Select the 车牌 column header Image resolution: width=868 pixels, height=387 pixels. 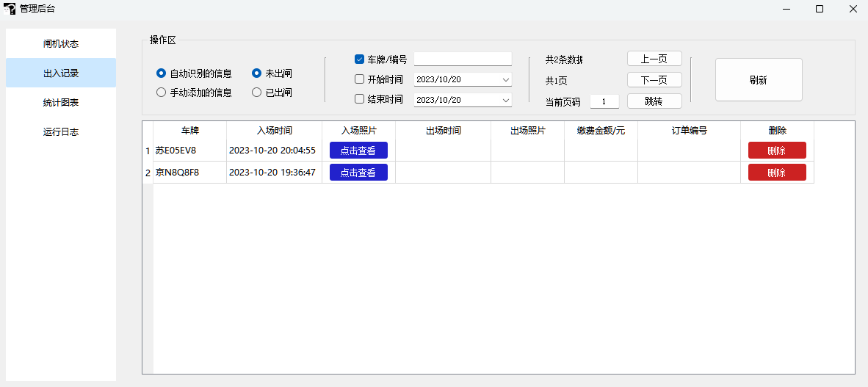tap(190, 131)
